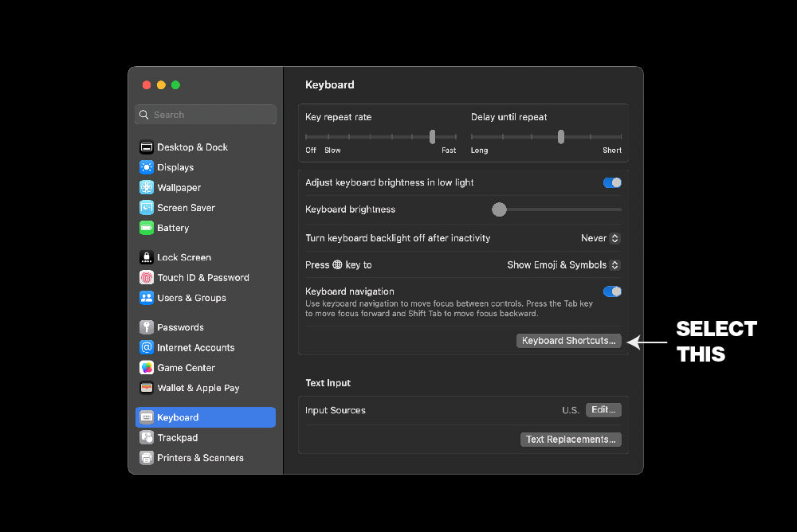The height and width of the screenshot is (532, 797).
Task: Go to Internet Accounts settings
Action: click(x=195, y=348)
